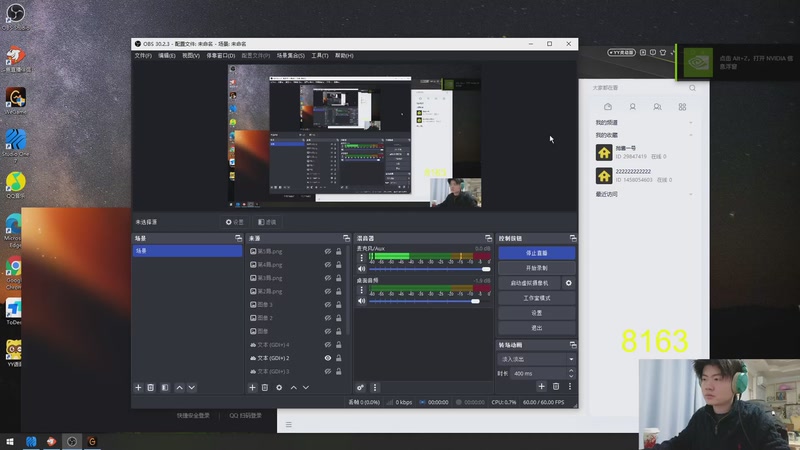
Task: Move source up with arrow icon
Action: [293, 388]
